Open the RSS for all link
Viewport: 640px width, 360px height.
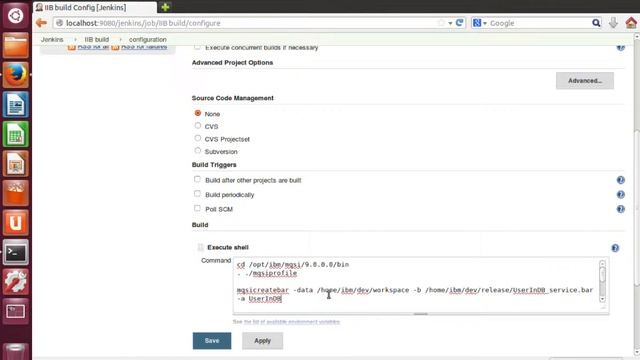point(93,47)
